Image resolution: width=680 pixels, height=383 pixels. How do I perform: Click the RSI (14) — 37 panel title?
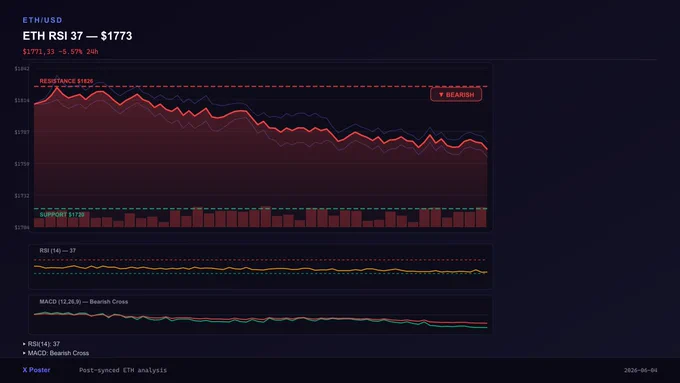58,251
